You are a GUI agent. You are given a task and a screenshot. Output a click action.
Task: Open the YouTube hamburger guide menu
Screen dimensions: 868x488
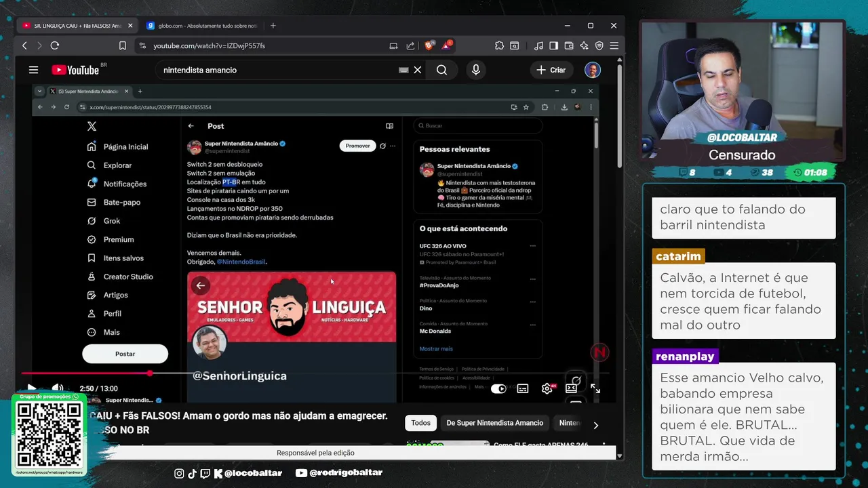[33, 70]
